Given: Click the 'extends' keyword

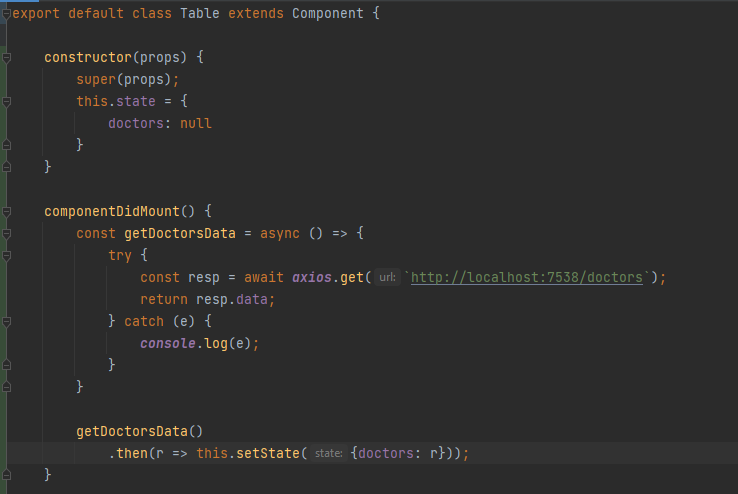Looking at the screenshot, I should [256, 14].
